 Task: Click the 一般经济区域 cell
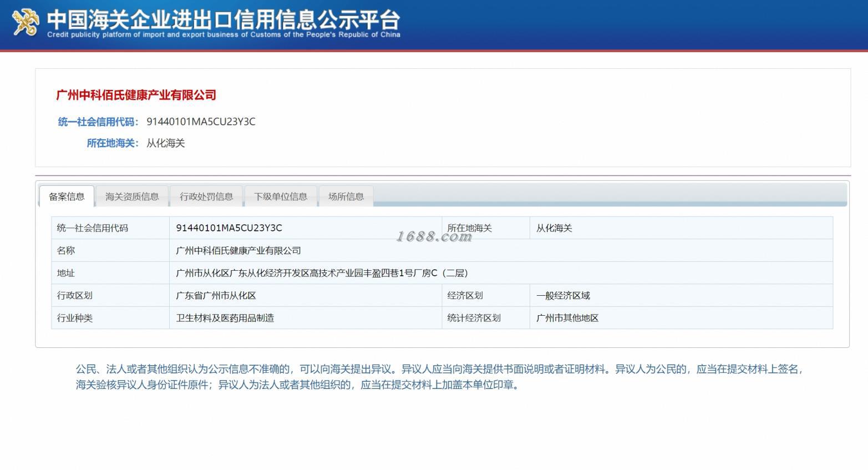coord(681,296)
